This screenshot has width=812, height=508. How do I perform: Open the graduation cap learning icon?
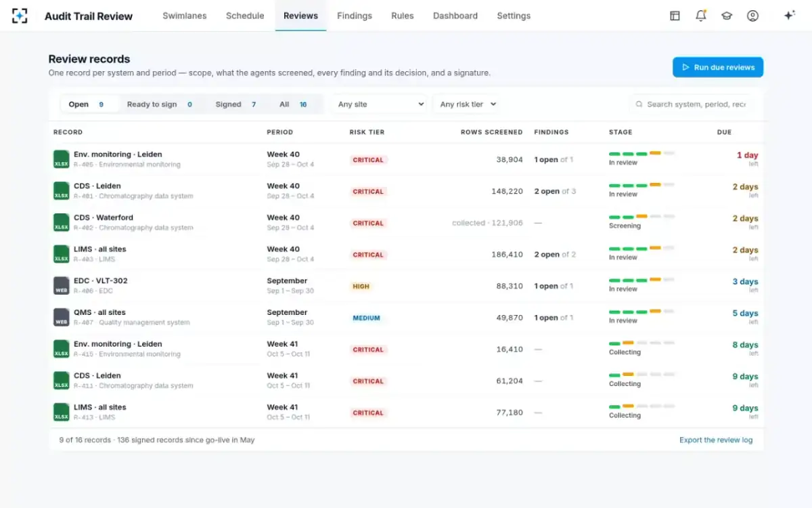click(x=727, y=16)
